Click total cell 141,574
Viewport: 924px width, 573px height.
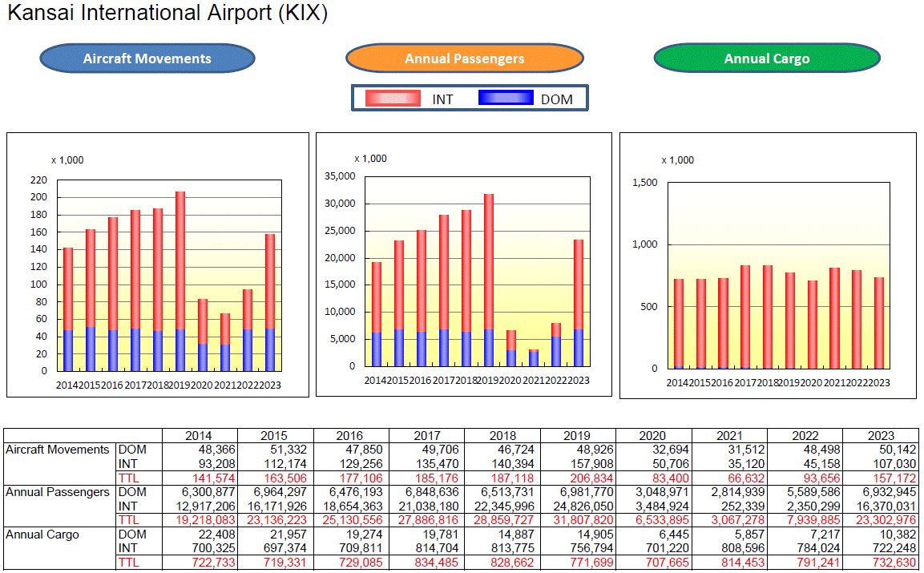[x=213, y=478]
